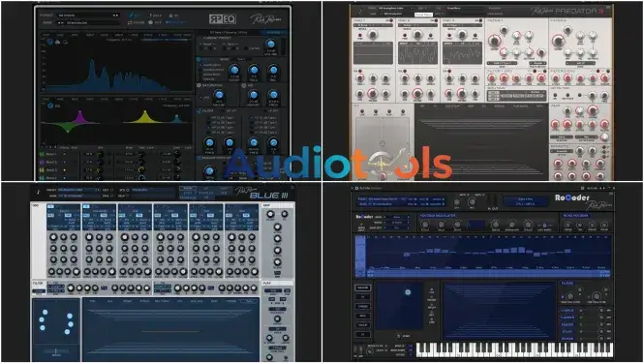Viewport: 644px width, 363px height.
Task: Click the second cloud icon in RP-EQ analyzer
Action: [65, 42]
